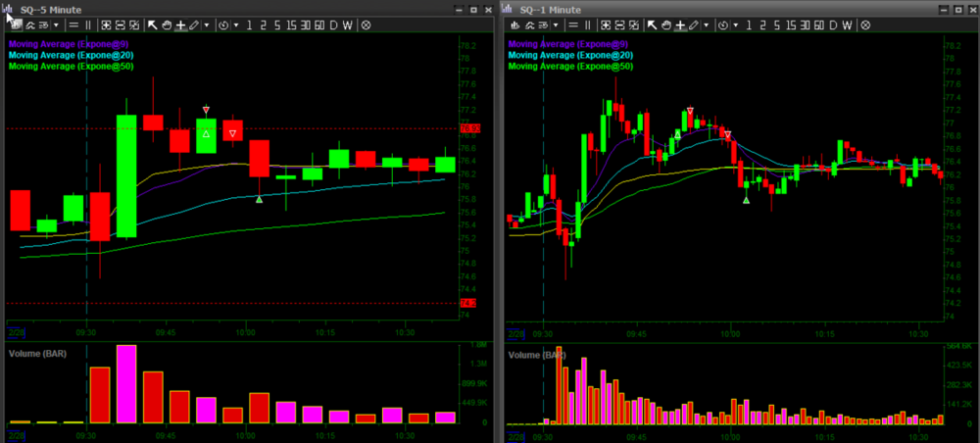Click the Moving Average (Expone@9) label in left chart
The image size is (980, 443).
(x=71, y=44)
